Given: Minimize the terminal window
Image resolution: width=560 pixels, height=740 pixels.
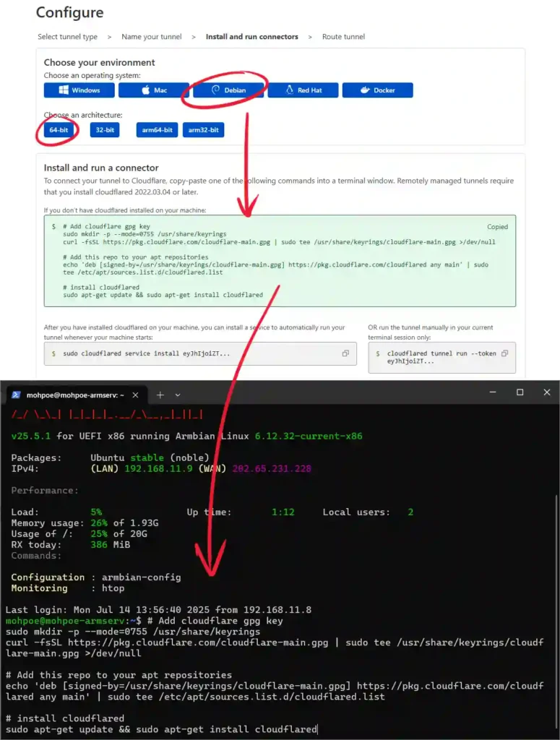Looking at the screenshot, I should (x=493, y=392).
